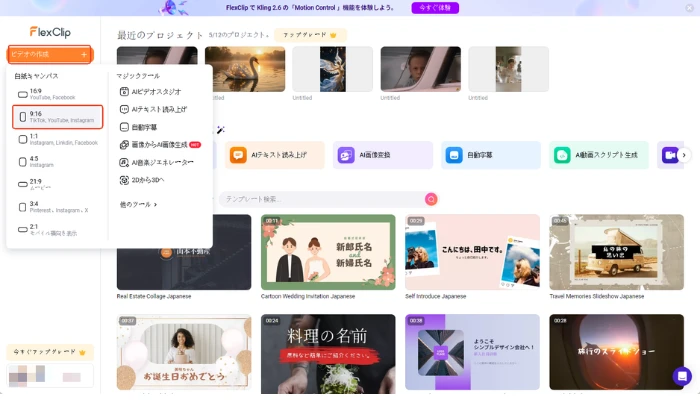The width and height of the screenshot is (700, 400).
Task: Open 2Dから3Dへ tool
Action: coord(142,180)
